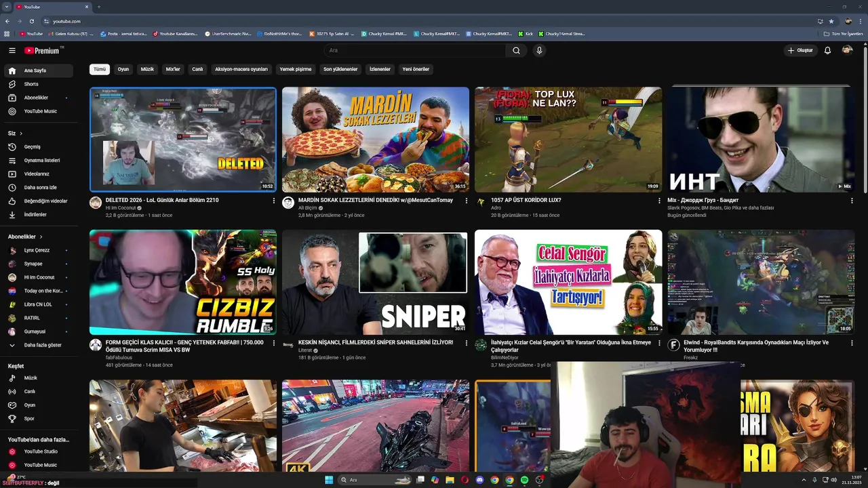Open new browser tab with plus
Image resolution: width=868 pixels, height=488 pixels.
(99, 7)
